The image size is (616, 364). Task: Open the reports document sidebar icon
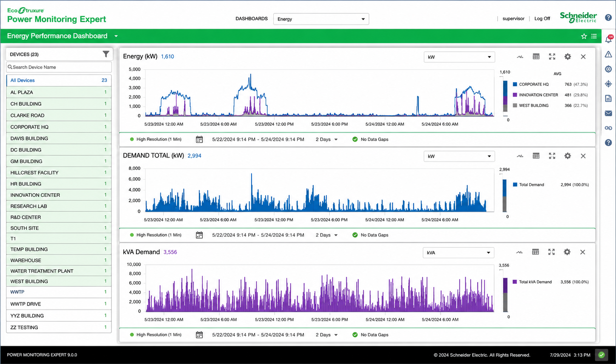coord(608,99)
